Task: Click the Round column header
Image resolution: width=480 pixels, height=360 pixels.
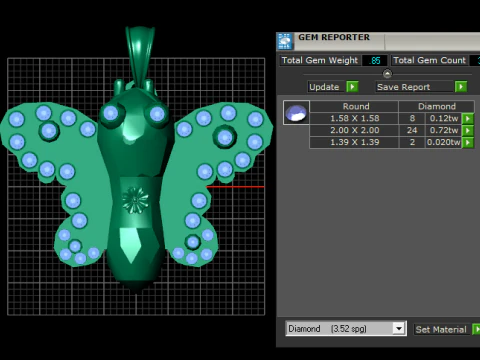Action: [x=354, y=106]
